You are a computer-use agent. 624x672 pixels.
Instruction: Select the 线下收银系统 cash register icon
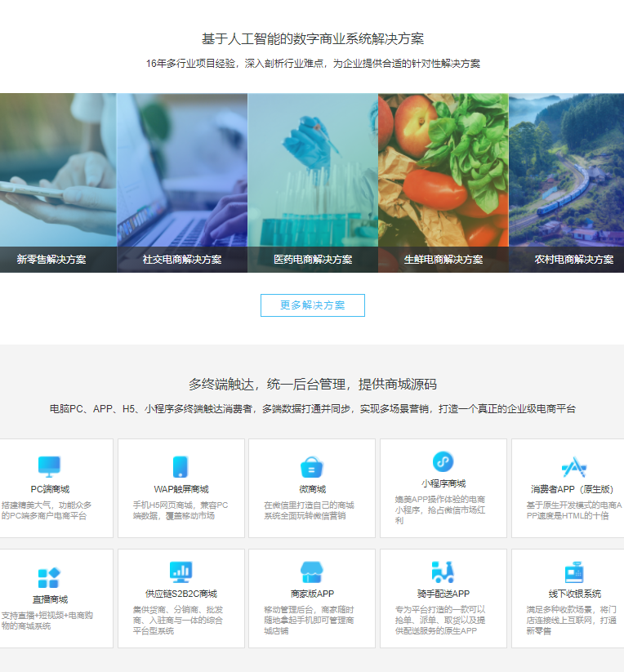point(574,572)
